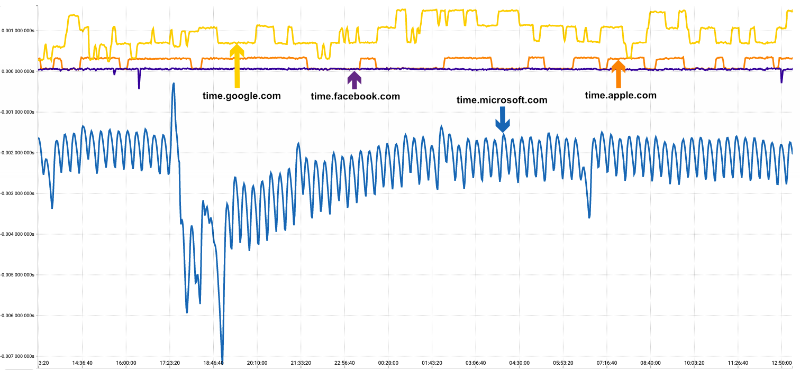Click the 17:23:20 x-axis time label
This screenshot has width=800, height=370.
pyautogui.click(x=170, y=364)
